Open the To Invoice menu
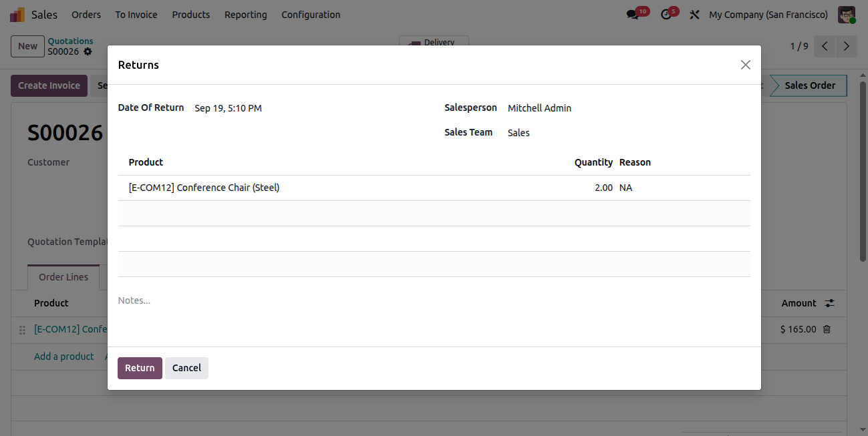Screen dimensions: 868x436 point(136,15)
